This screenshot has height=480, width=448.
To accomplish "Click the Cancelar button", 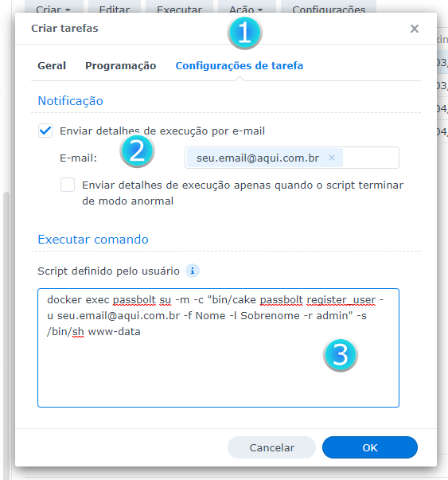I will [271, 447].
